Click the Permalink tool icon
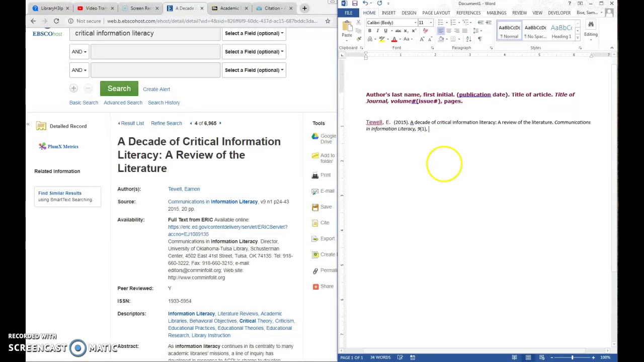The width and height of the screenshot is (644, 362). 315,270
